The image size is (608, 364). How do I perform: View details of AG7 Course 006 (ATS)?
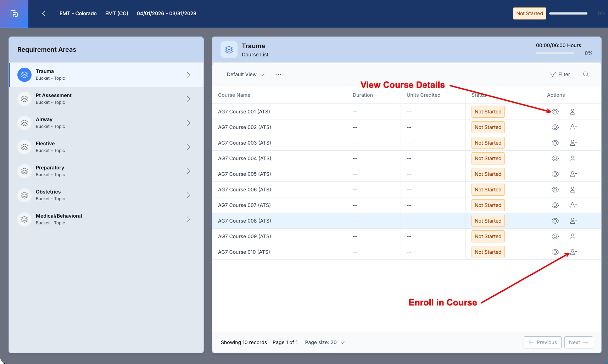(x=555, y=190)
